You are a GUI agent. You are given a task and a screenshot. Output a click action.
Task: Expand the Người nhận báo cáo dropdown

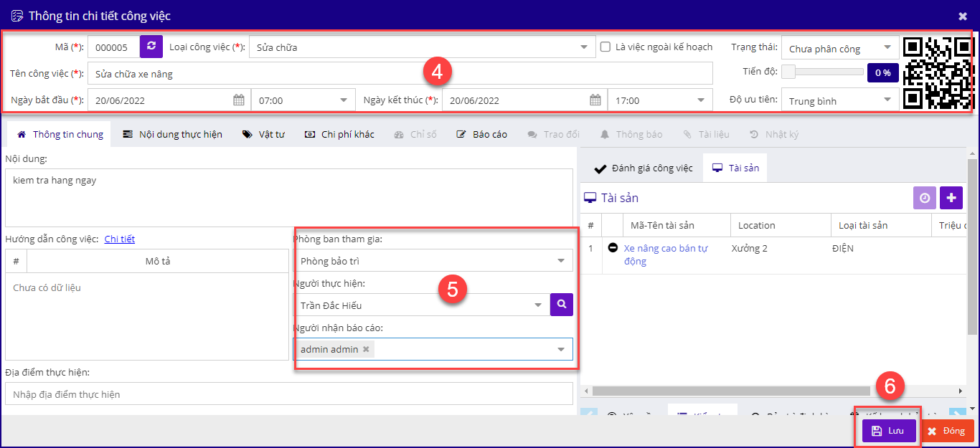(x=561, y=349)
